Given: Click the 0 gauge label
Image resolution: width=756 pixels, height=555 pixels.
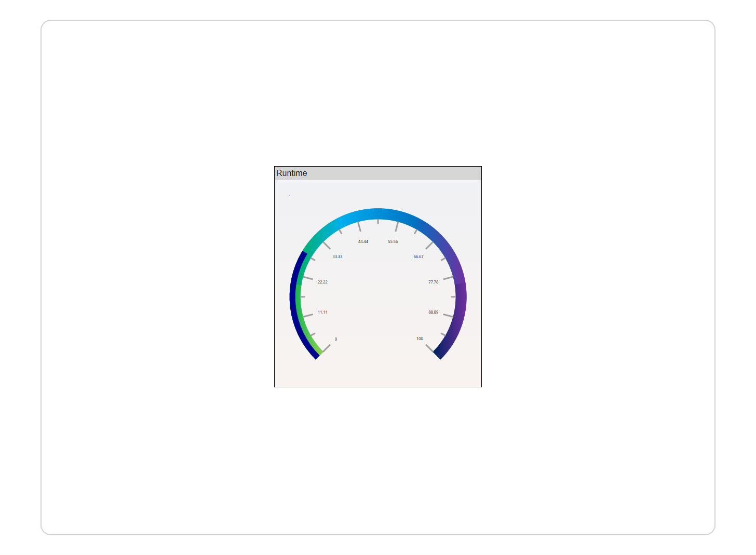Looking at the screenshot, I should (x=336, y=339).
